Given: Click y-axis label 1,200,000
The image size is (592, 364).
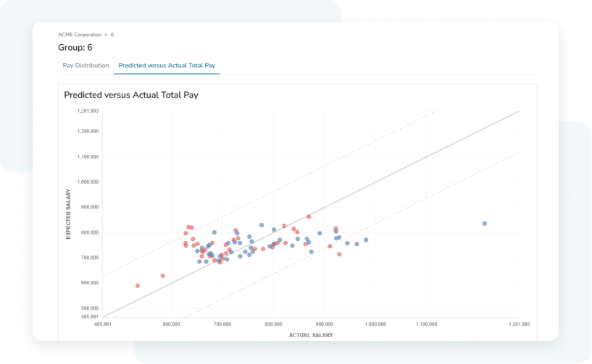Looking at the screenshot, I should (88, 131).
